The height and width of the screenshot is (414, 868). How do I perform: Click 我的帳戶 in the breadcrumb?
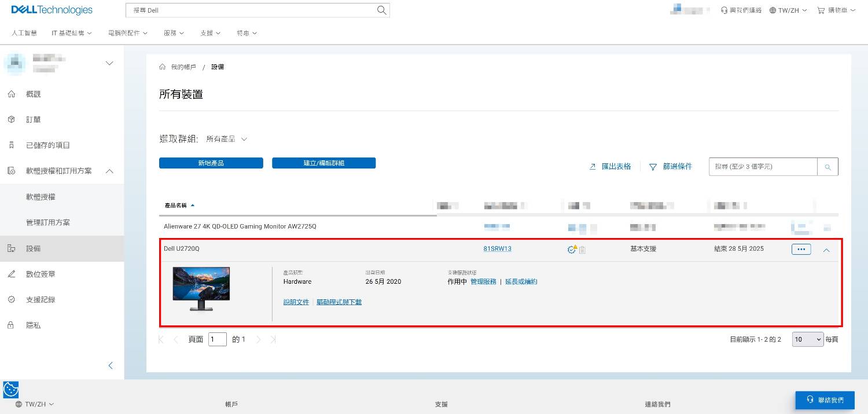tap(183, 67)
